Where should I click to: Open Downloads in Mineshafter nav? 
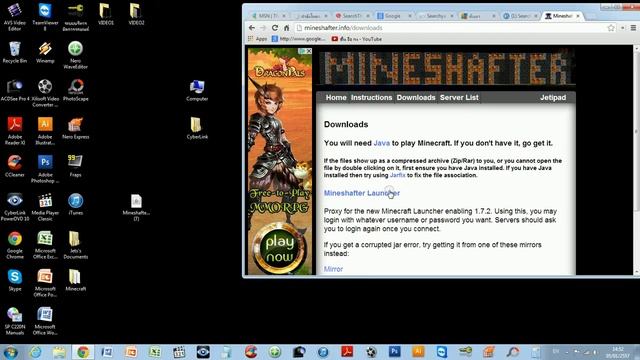(416, 98)
